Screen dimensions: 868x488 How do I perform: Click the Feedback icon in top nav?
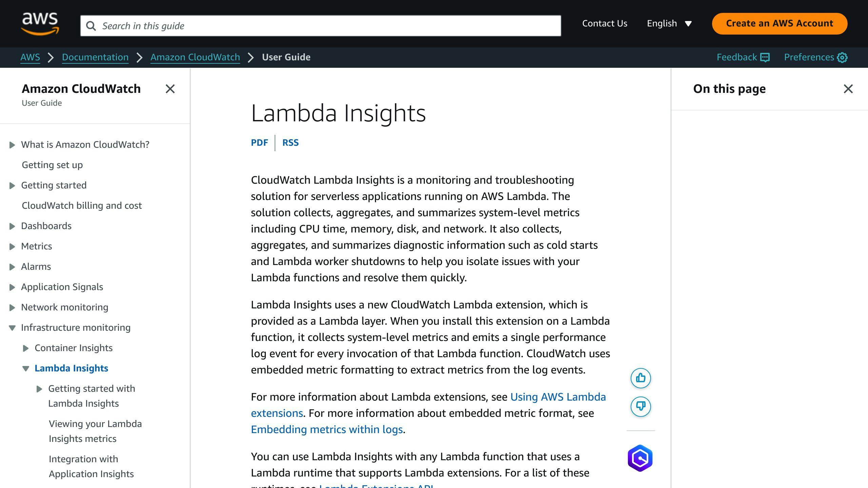(764, 57)
